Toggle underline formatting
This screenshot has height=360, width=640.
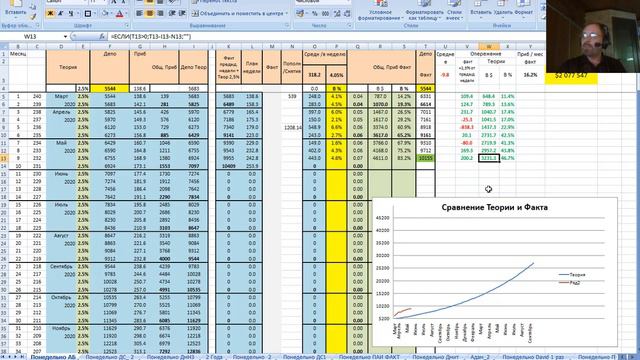pos(71,13)
